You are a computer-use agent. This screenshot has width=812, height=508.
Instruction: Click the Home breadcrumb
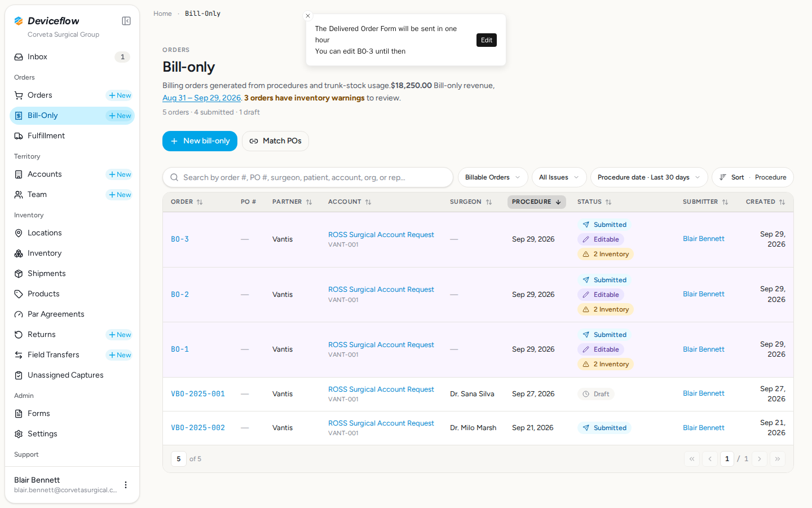click(x=162, y=14)
